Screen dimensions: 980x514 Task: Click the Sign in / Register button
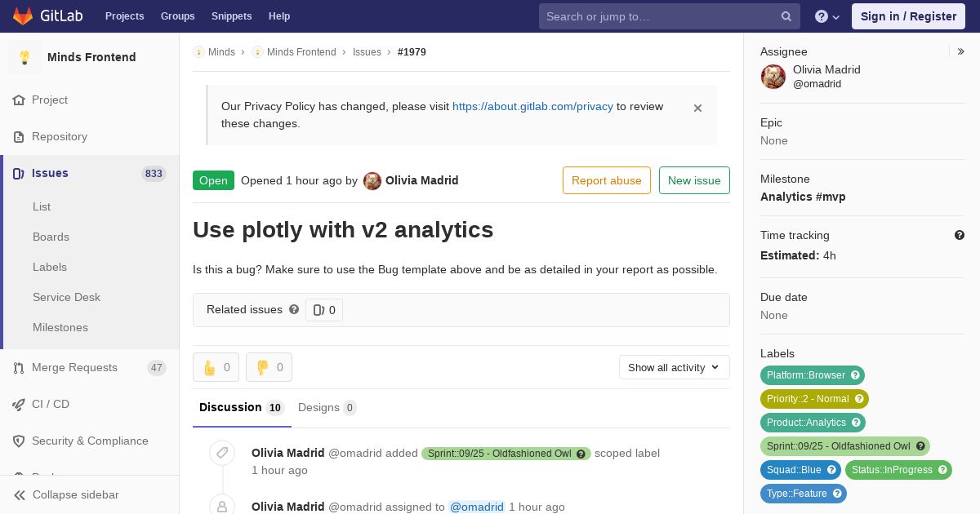pos(908,16)
